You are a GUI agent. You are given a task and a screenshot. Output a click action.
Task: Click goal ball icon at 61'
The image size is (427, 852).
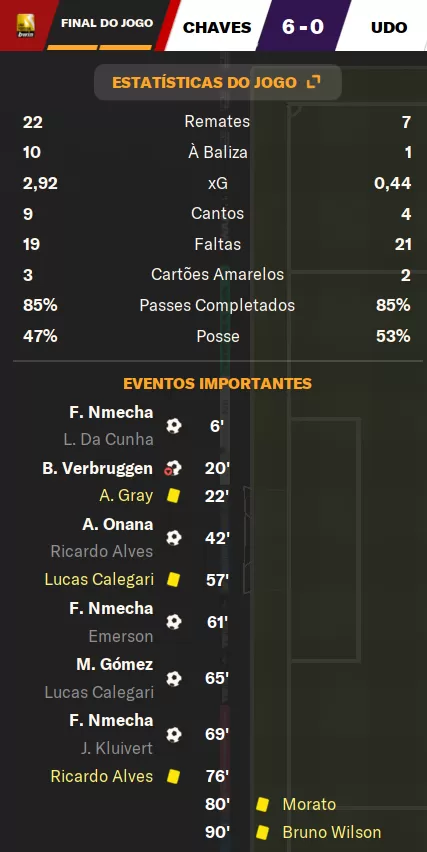173,622
